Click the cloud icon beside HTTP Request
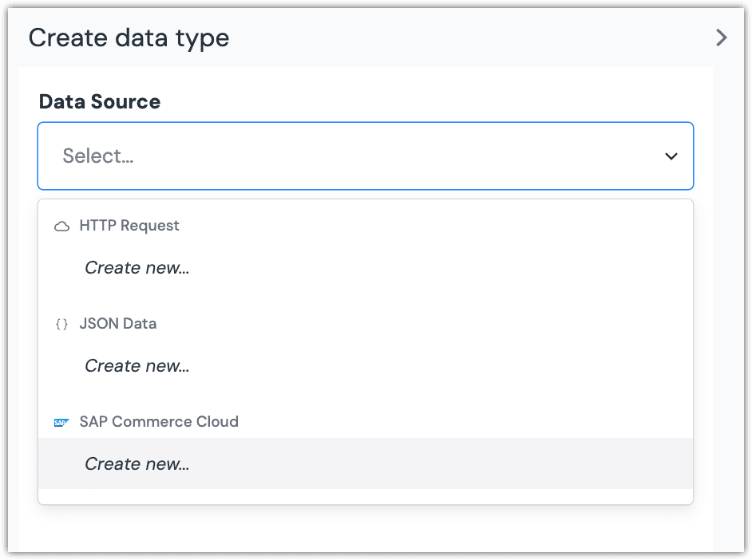The width and height of the screenshot is (752, 560). click(x=61, y=226)
